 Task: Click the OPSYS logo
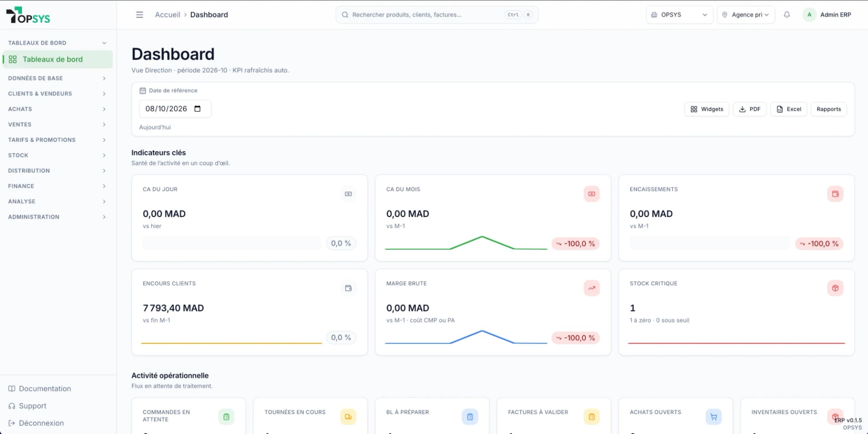pyautogui.click(x=28, y=15)
